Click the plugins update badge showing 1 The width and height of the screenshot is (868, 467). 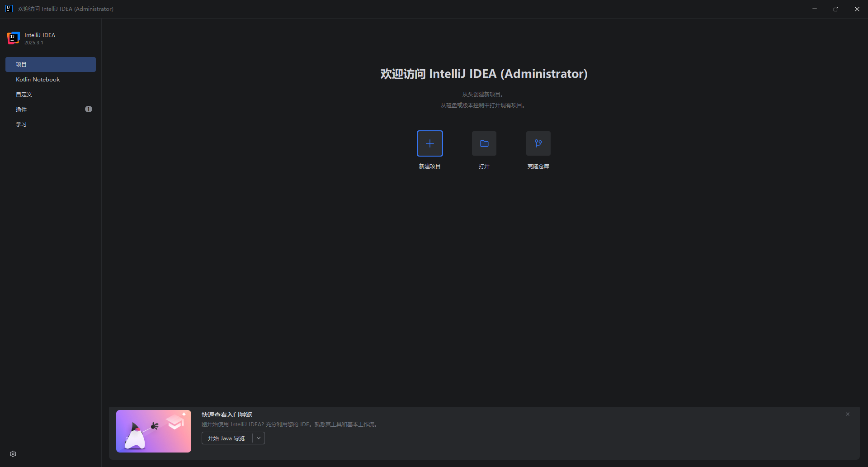[89, 109]
